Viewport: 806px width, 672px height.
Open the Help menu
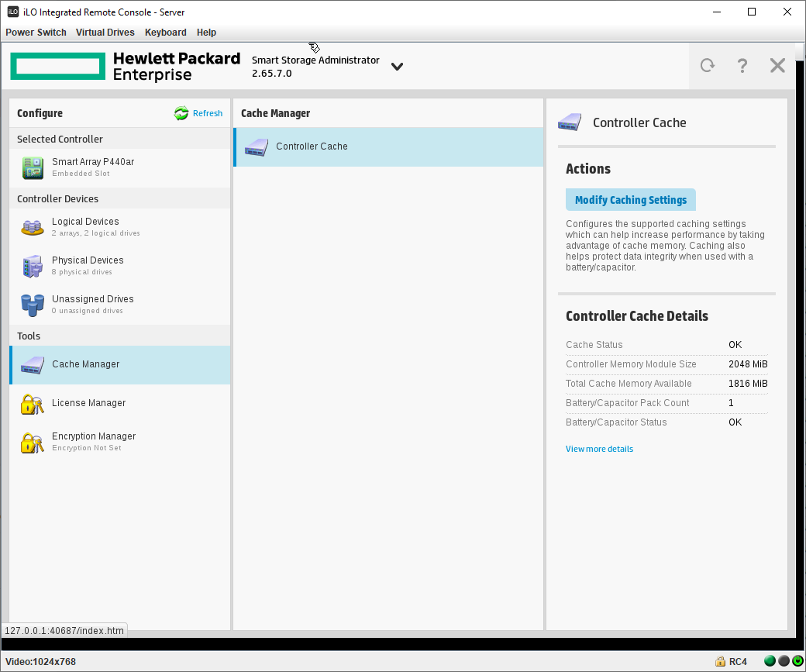pyautogui.click(x=206, y=33)
